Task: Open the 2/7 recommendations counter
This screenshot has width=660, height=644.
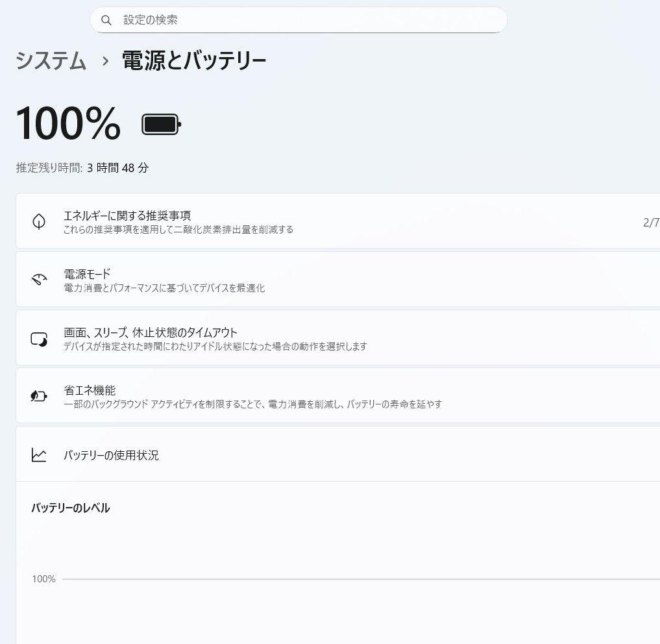Action: tap(652, 221)
